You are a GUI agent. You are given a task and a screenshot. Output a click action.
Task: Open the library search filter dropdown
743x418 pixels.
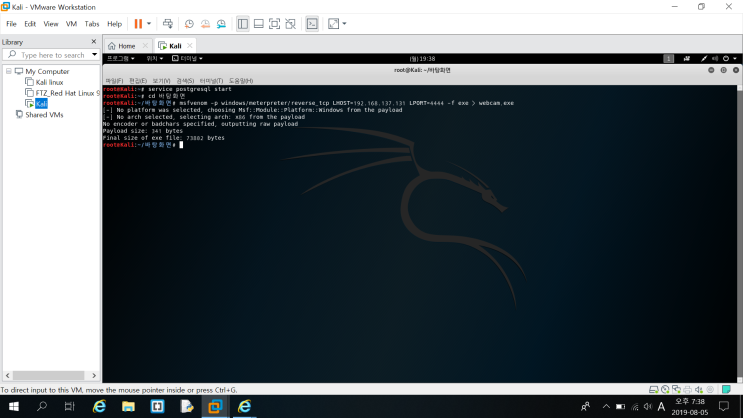click(x=94, y=55)
